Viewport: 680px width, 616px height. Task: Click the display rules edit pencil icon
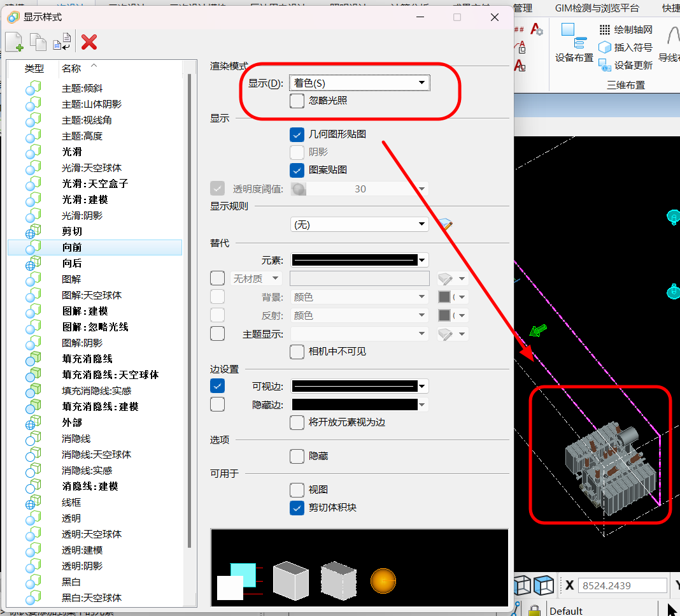click(446, 224)
